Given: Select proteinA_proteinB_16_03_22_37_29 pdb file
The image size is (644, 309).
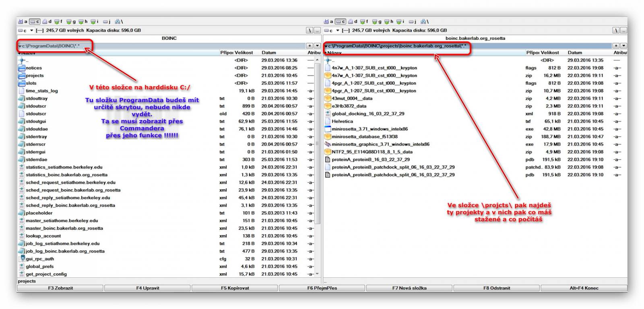Looking at the screenshot, I should pos(371,160).
